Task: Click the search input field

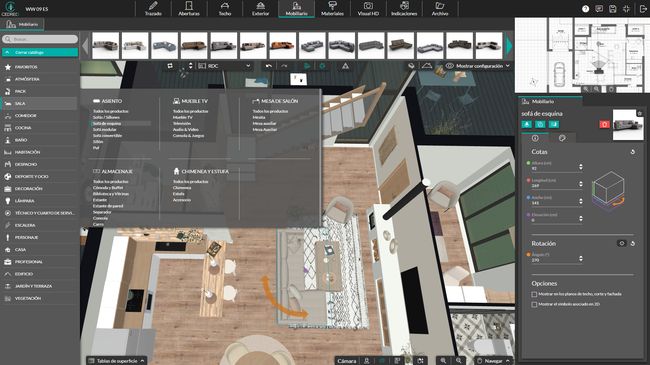Action: (x=40, y=39)
